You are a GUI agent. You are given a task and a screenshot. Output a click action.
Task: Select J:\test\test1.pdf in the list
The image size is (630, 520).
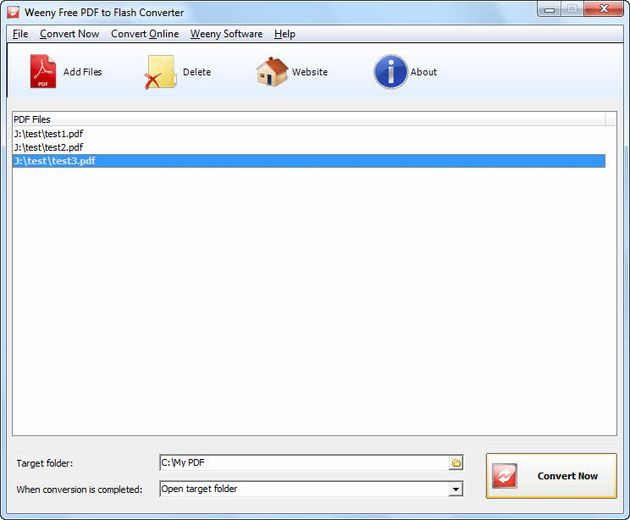(309, 134)
